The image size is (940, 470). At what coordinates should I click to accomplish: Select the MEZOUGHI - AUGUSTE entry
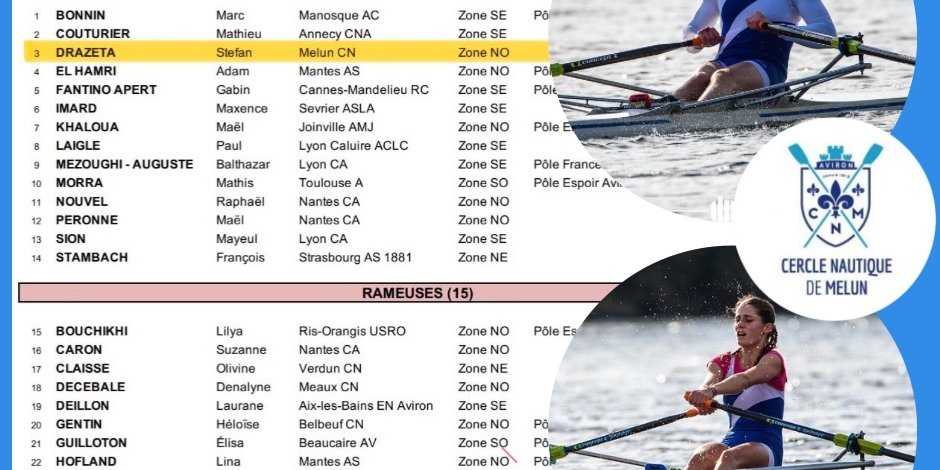pos(124,164)
